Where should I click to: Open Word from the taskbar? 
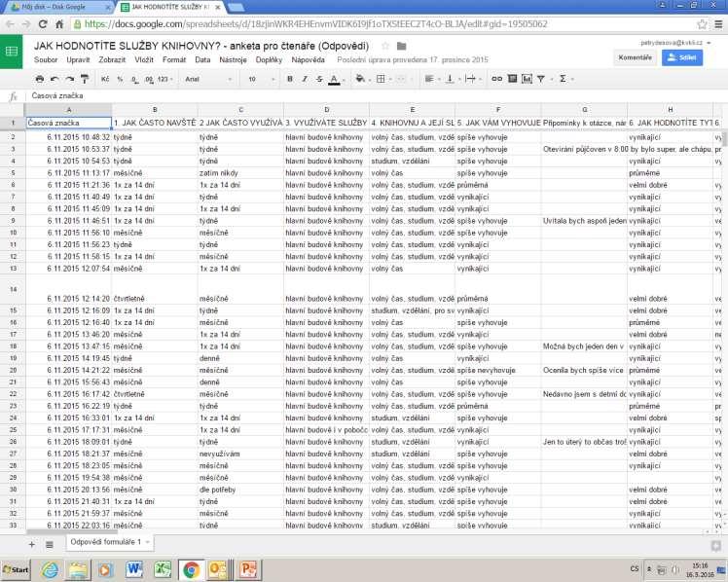(134, 569)
